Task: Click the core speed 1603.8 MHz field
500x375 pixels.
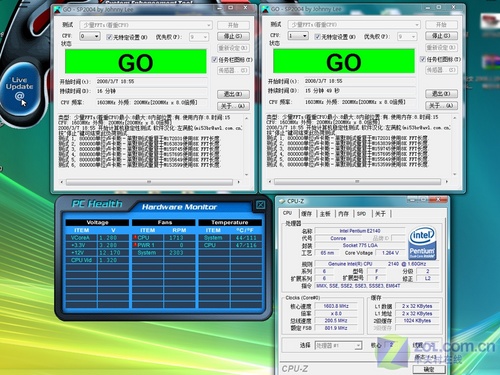Action: pyautogui.click(x=336, y=306)
